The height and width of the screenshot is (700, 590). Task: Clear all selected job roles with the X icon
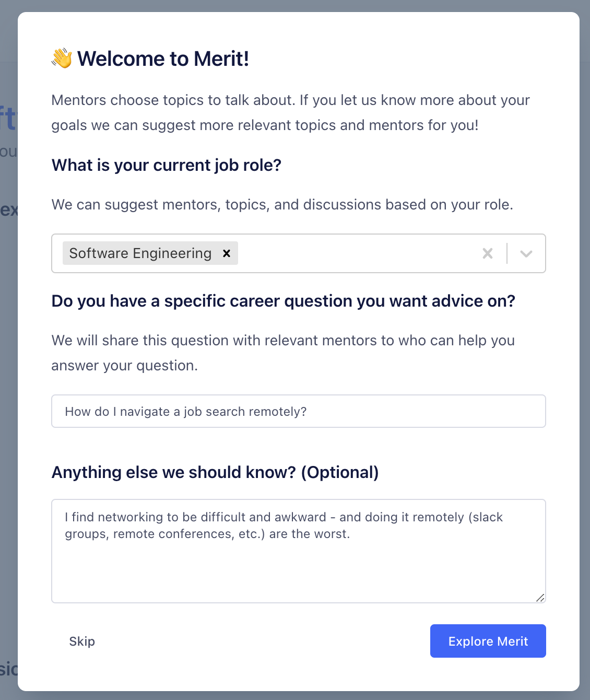point(488,253)
